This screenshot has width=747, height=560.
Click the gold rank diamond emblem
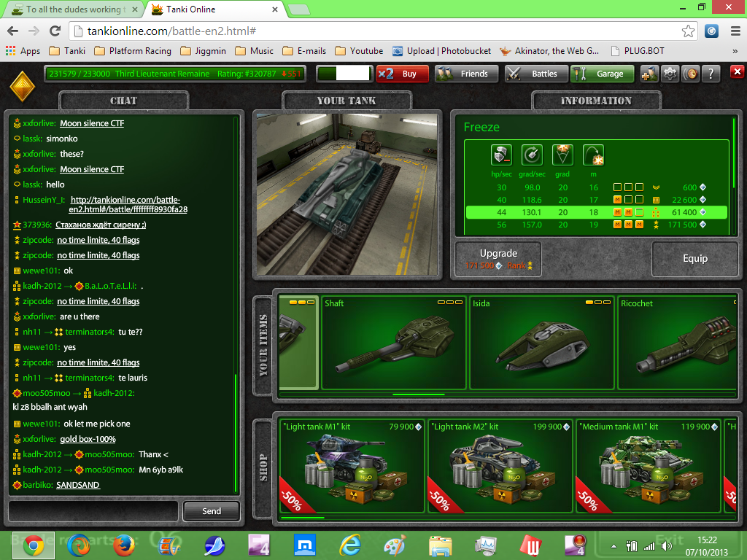pyautogui.click(x=22, y=87)
